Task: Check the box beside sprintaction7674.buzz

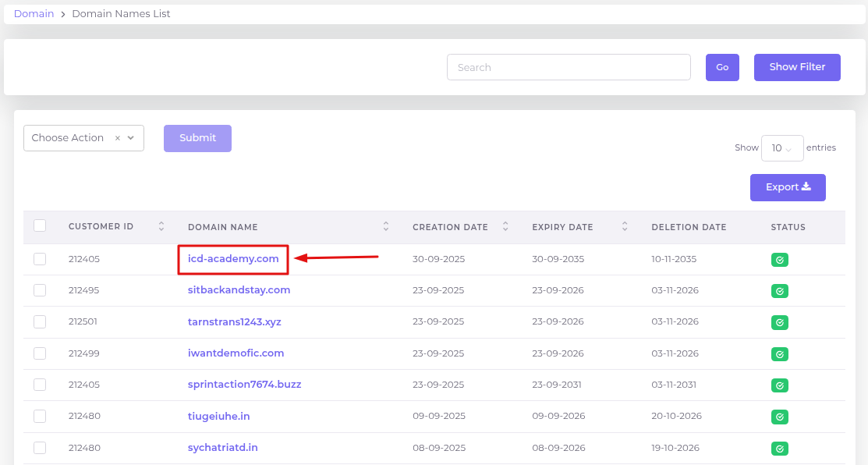Action: pyautogui.click(x=40, y=385)
